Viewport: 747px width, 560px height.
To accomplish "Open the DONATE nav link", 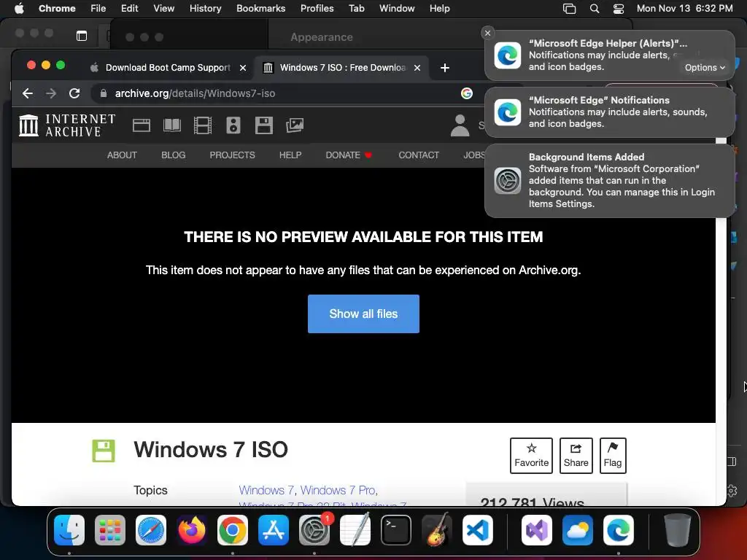I will (349, 155).
